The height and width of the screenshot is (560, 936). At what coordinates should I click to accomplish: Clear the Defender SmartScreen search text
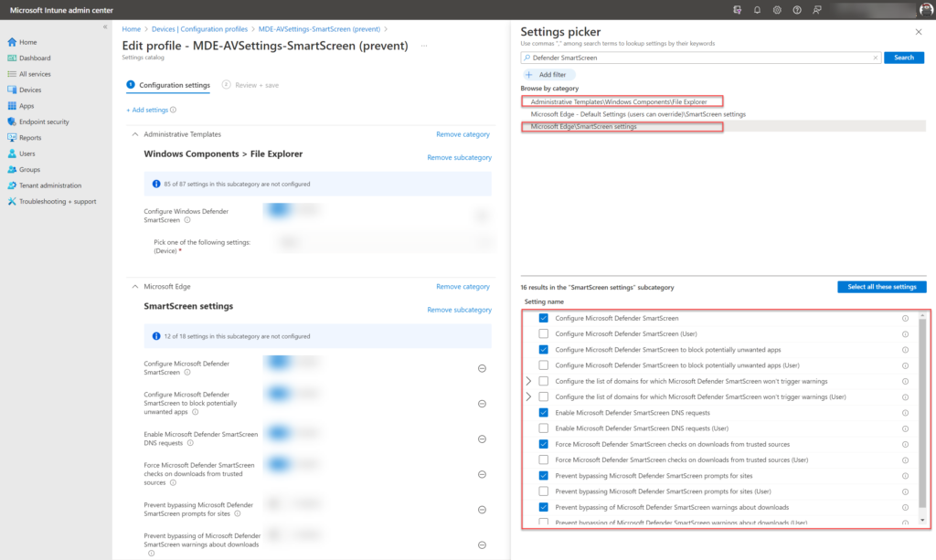coord(875,58)
